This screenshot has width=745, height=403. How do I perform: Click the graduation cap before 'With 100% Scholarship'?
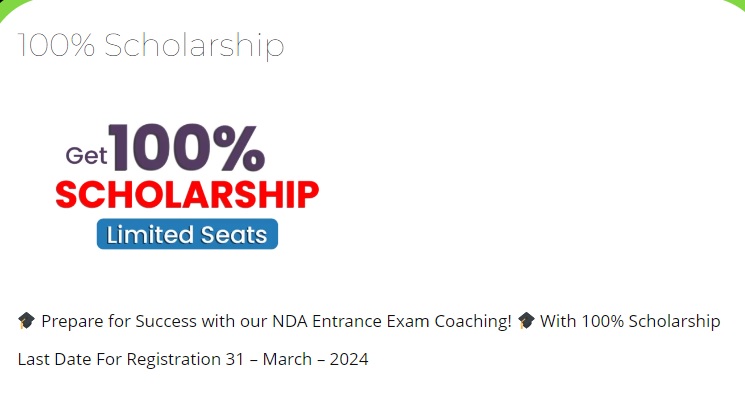(x=525, y=321)
